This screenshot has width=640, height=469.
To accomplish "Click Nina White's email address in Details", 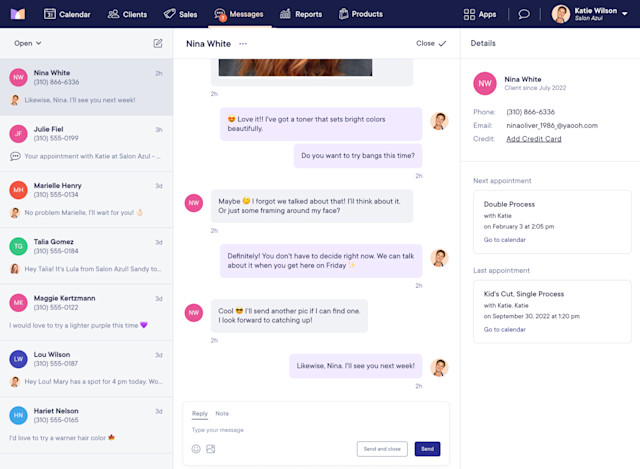I will tap(552, 125).
